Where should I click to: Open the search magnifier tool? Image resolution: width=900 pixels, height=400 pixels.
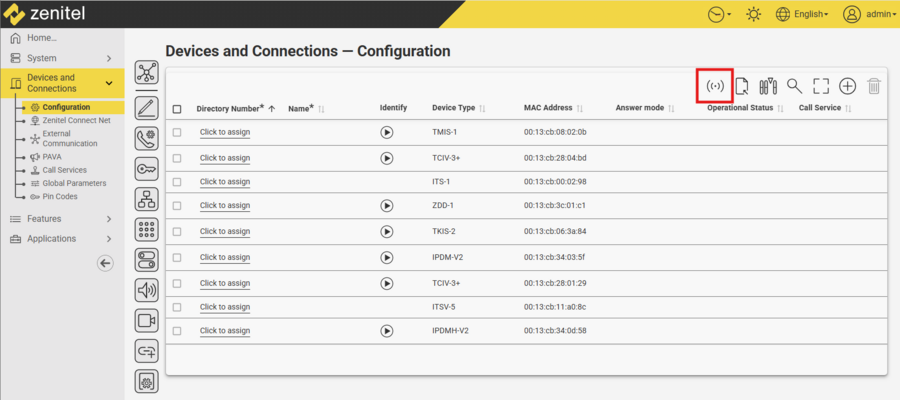click(794, 86)
